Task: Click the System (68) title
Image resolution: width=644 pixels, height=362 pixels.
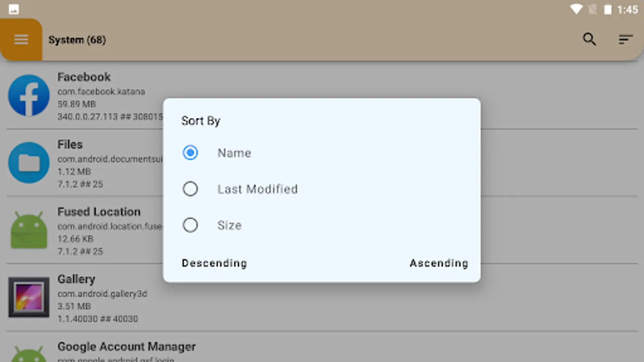Action: pos(77,40)
